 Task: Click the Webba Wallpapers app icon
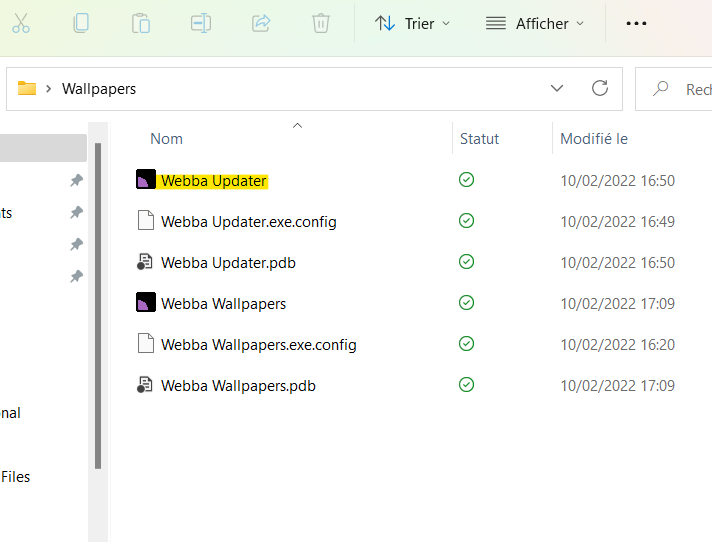coord(146,302)
